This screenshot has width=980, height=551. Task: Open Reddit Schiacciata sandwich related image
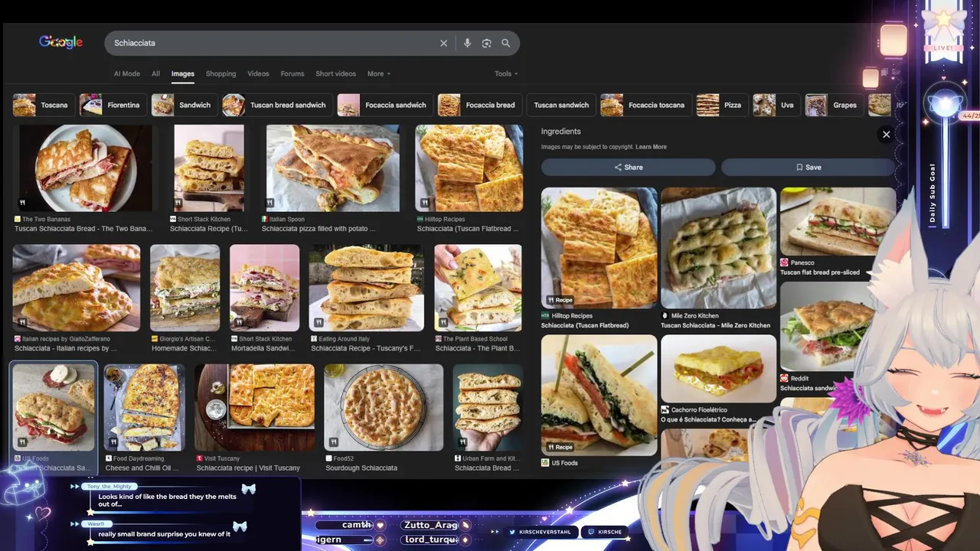click(827, 326)
